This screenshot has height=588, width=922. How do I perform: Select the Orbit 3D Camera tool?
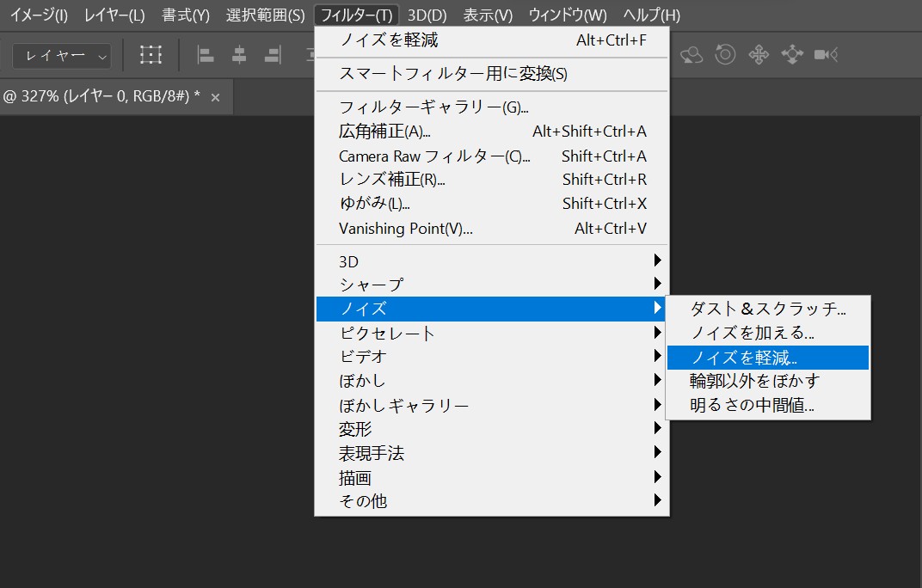click(690, 54)
